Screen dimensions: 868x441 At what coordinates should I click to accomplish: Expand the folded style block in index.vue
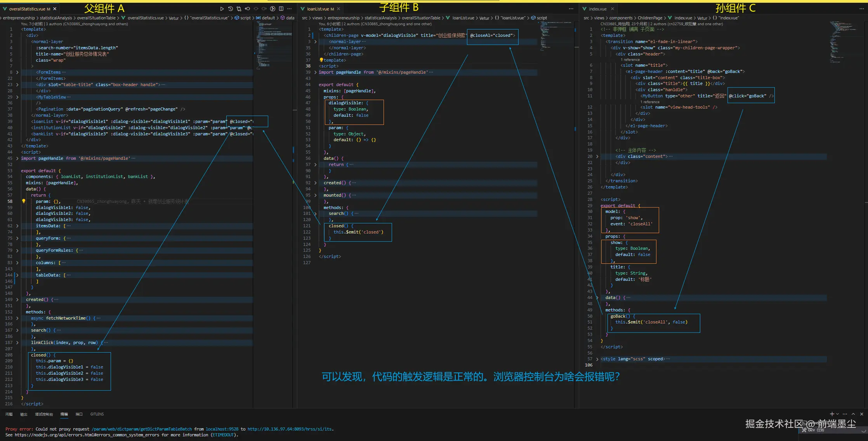[597, 359]
